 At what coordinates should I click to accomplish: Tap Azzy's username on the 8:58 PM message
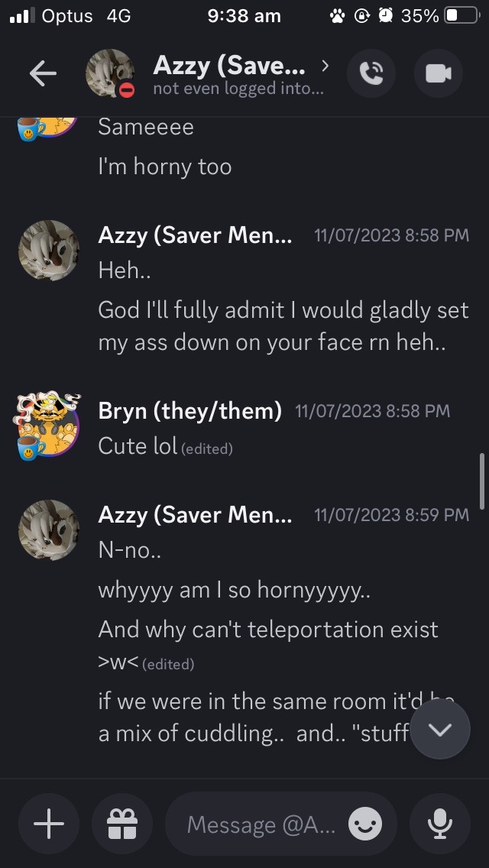[195, 235]
